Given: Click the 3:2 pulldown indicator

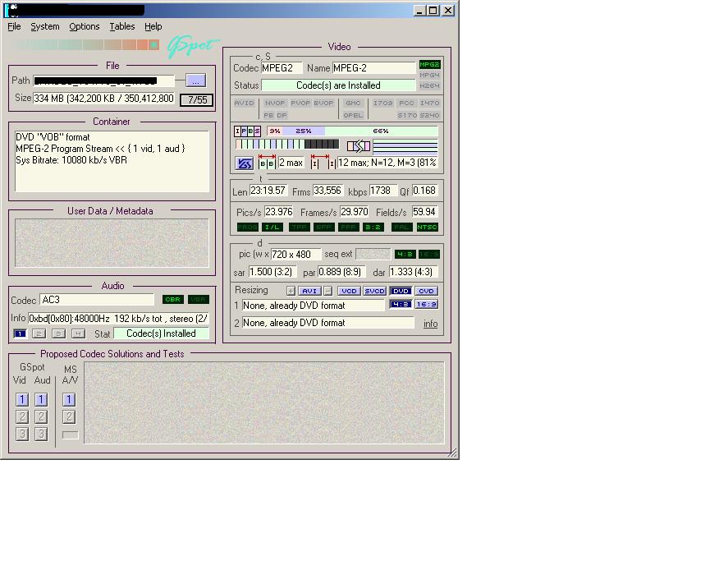Looking at the screenshot, I should coord(373,227).
